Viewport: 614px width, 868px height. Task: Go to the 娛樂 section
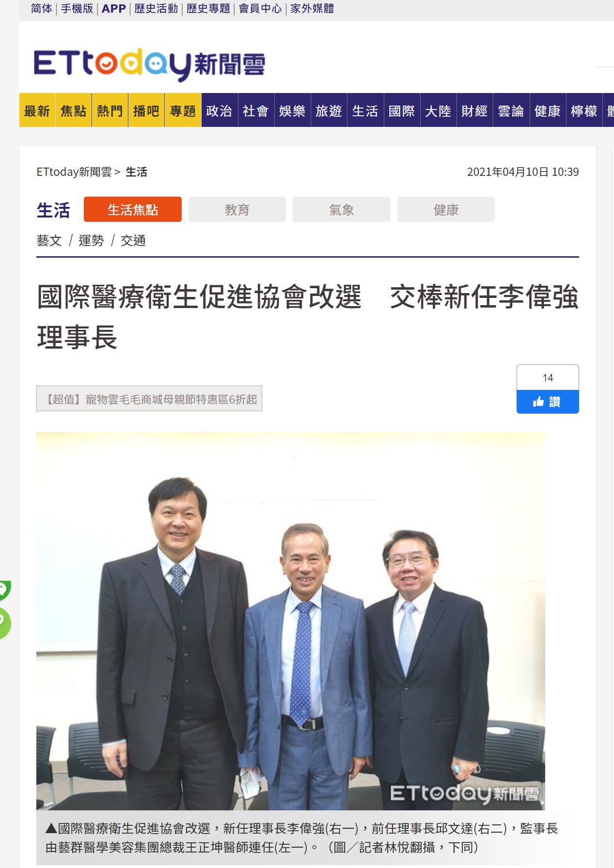pyautogui.click(x=292, y=110)
